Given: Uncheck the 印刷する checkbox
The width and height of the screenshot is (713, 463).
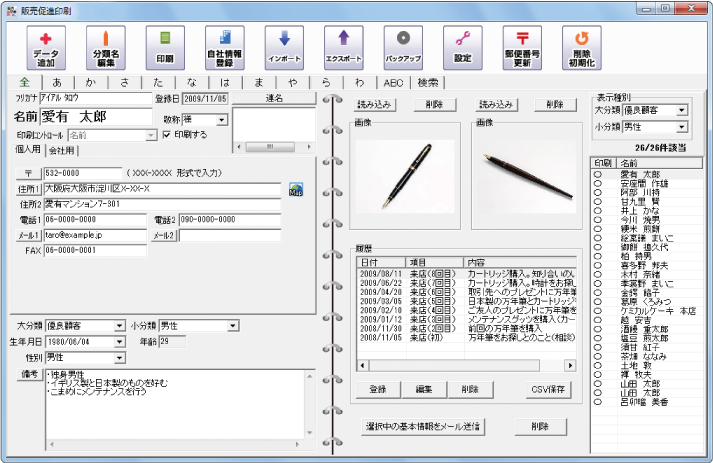Looking at the screenshot, I should pos(168,133).
